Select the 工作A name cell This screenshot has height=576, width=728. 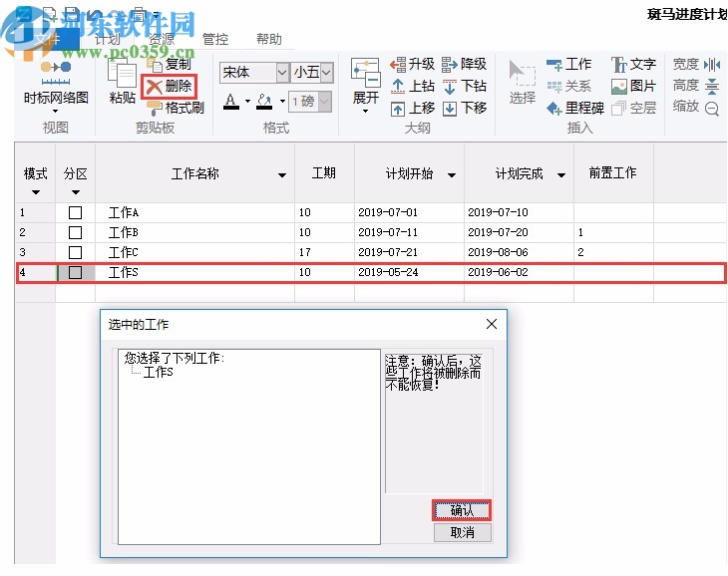click(x=194, y=212)
